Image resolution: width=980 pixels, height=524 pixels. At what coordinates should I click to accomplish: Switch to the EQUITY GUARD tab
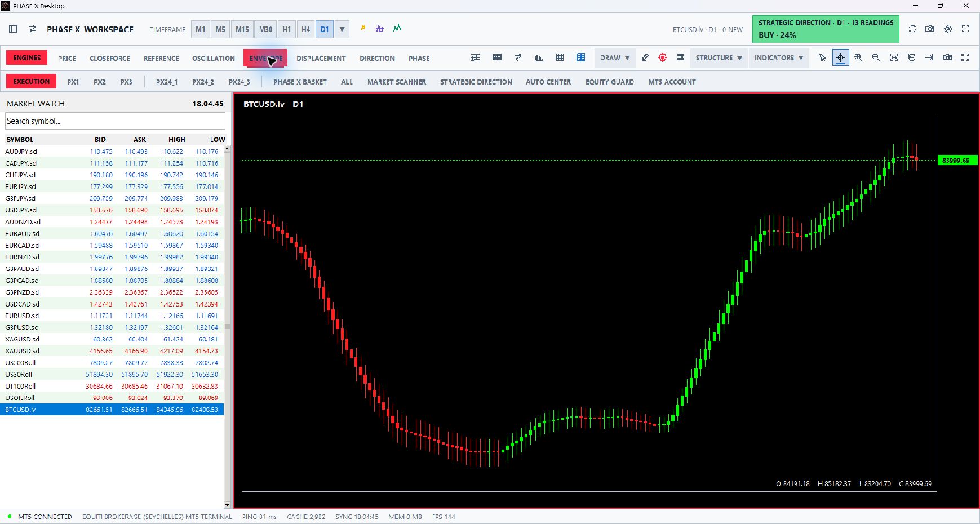click(610, 82)
